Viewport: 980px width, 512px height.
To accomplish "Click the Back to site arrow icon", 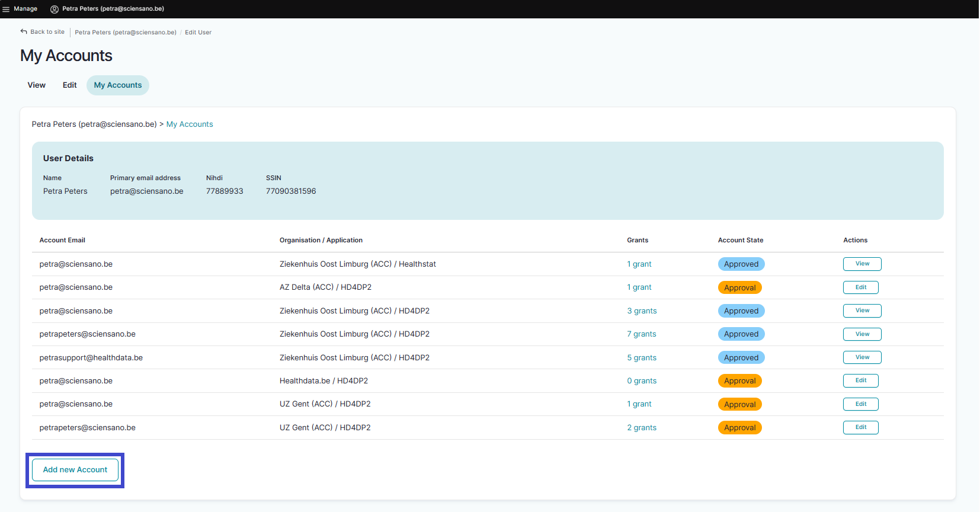I will tap(24, 31).
